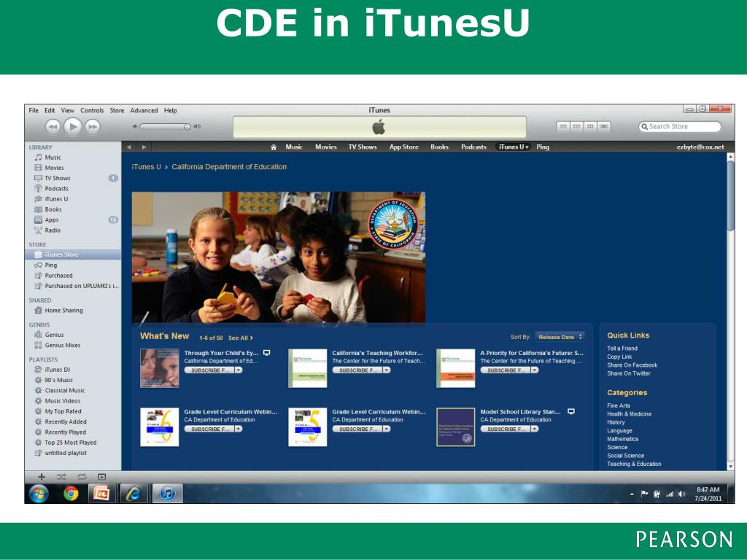747x560 pixels.
Task: Open dropdown arrow beside Model School Library subscribe
Action: (535, 429)
